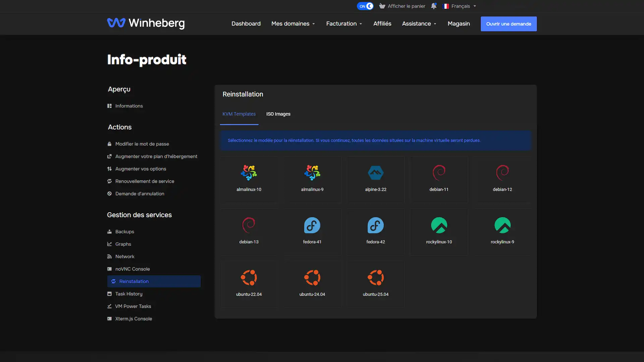This screenshot has width=644, height=362.
Task: Click the French flag icon
Action: pos(446,6)
